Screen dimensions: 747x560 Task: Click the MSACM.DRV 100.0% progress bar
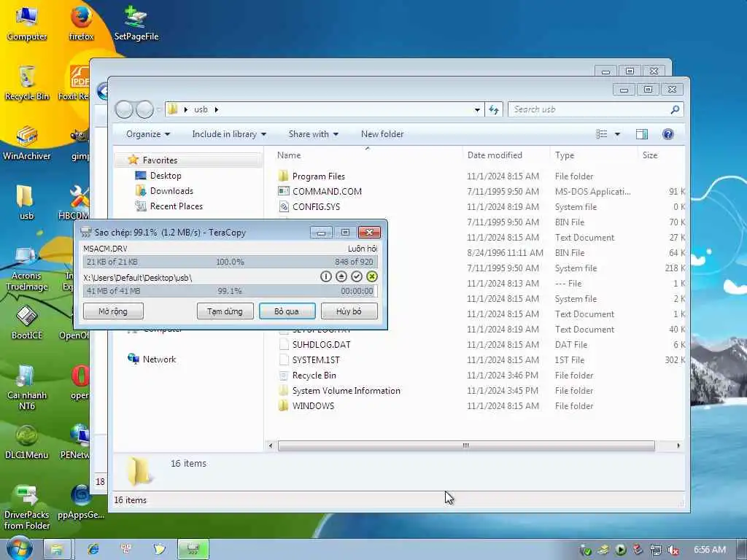click(x=230, y=262)
